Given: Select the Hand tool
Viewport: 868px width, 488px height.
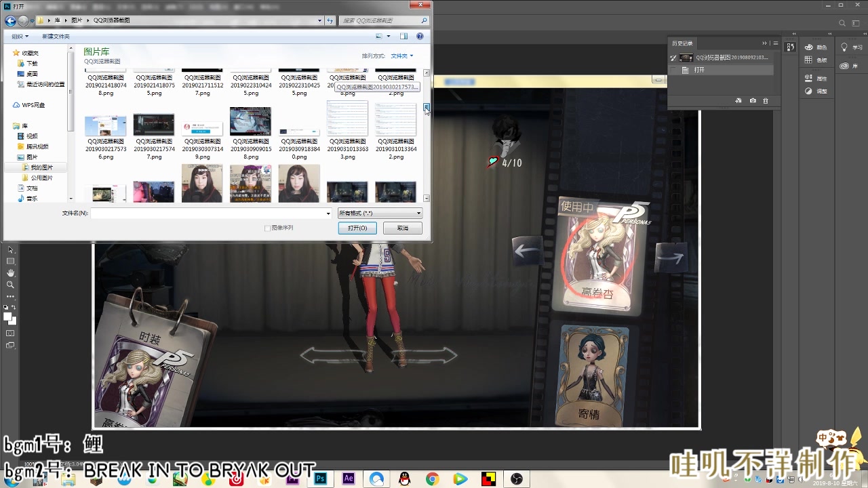Looking at the screenshot, I should click(x=10, y=272).
